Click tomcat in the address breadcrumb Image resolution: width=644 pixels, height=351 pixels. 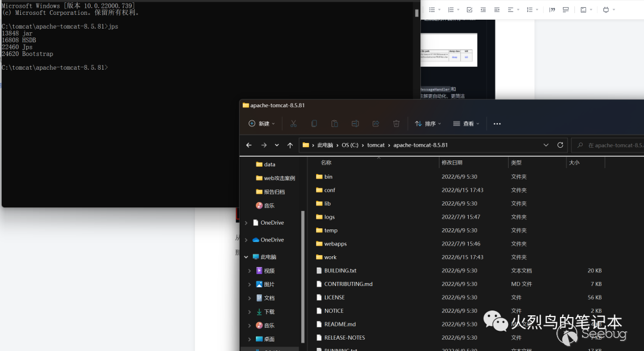click(x=376, y=145)
